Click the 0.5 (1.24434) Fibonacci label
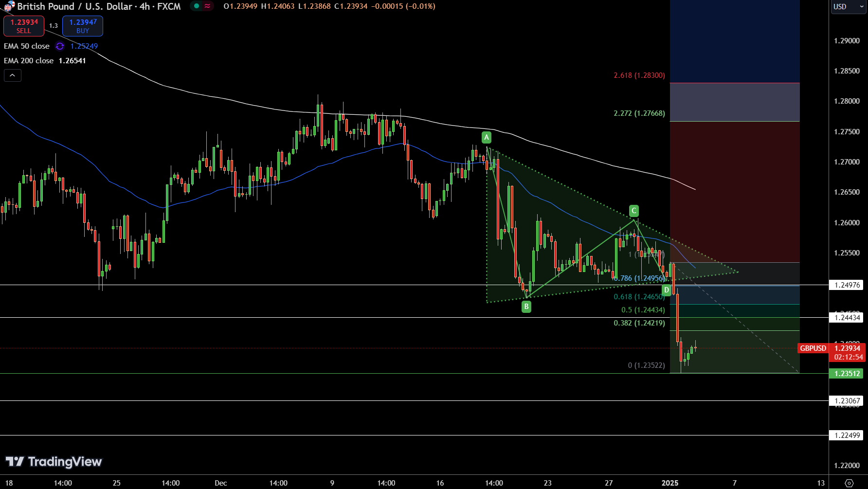Image resolution: width=868 pixels, height=489 pixels. tap(643, 310)
